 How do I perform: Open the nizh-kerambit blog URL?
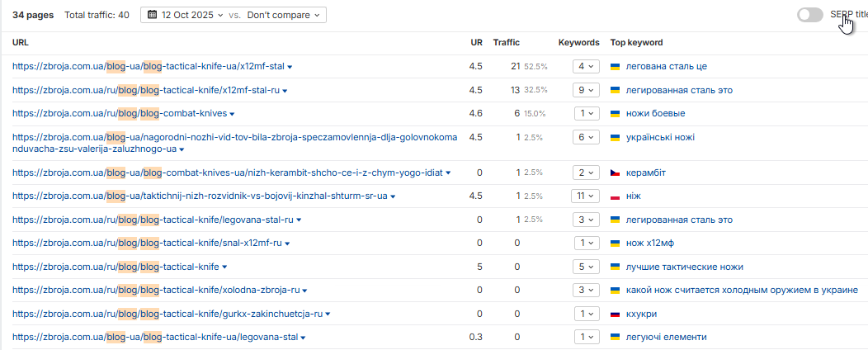click(228, 173)
